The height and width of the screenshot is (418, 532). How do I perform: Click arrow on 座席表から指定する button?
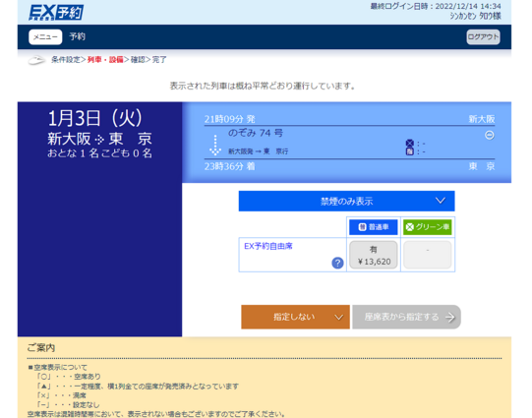click(x=450, y=318)
